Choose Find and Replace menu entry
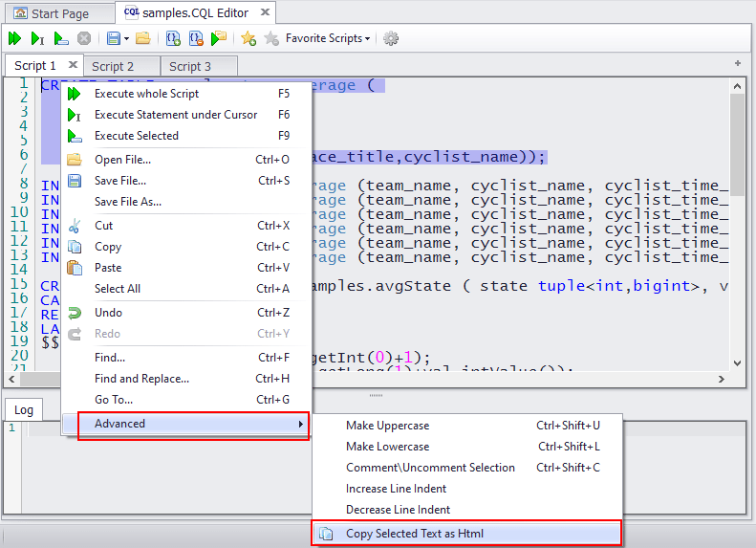Image resolution: width=756 pixels, height=548 pixels. click(141, 379)
